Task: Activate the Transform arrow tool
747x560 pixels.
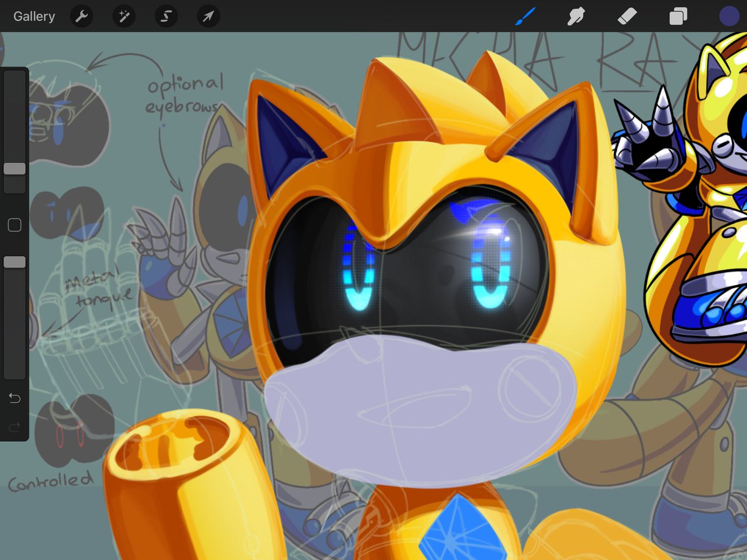Action: pyautogui.click(x=209, y=16)
